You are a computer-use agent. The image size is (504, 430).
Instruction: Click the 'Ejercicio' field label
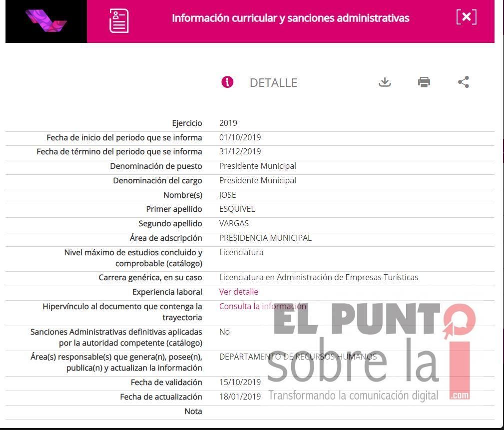(187, 123)
